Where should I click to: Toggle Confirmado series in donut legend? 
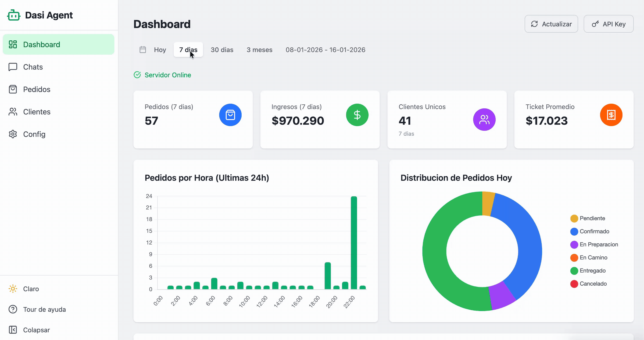[x=594, y=231]
